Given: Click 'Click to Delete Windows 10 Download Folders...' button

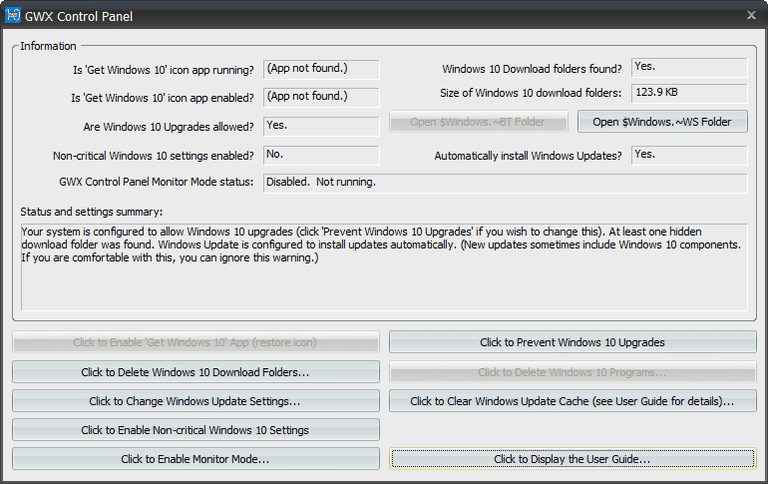Looking at the screenshot, I should click(x=195, y=372).
